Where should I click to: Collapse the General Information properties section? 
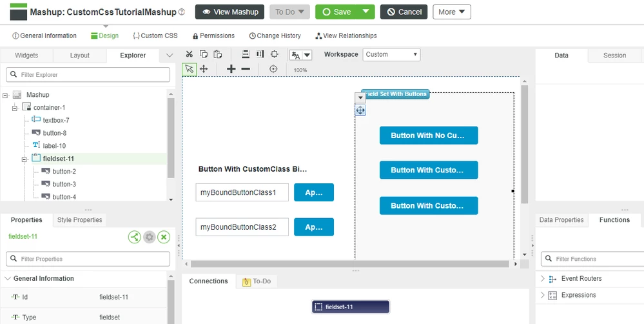[x=7, y=278]
